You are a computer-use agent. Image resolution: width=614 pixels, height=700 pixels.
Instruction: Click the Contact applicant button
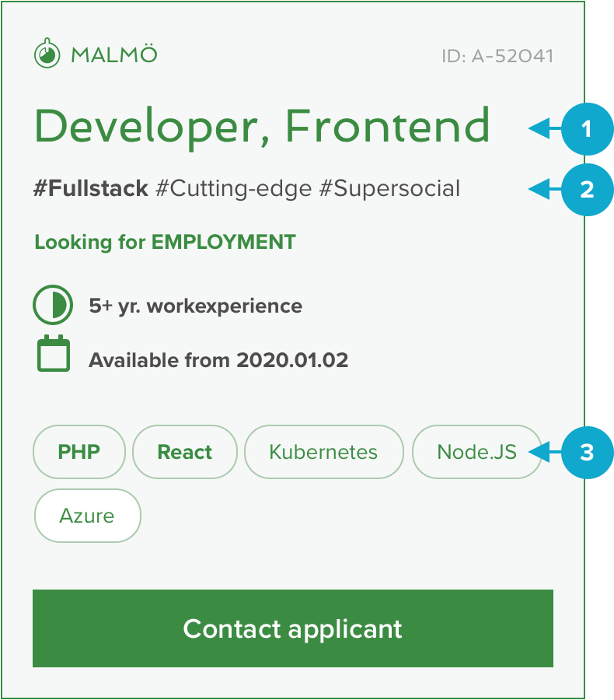coord(293,628)
